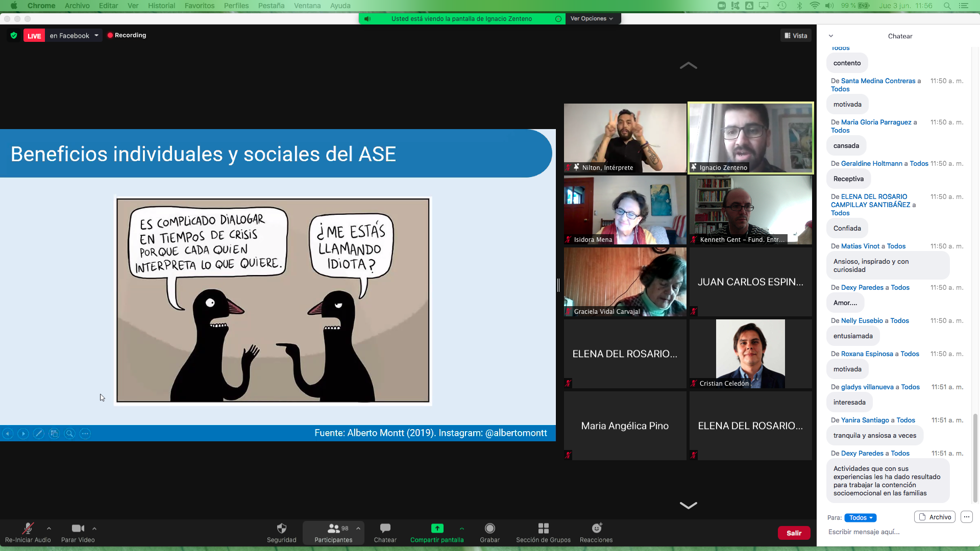Show next gallery participants page
This screenshot has height=551, width=980.
tap(688, 505)
